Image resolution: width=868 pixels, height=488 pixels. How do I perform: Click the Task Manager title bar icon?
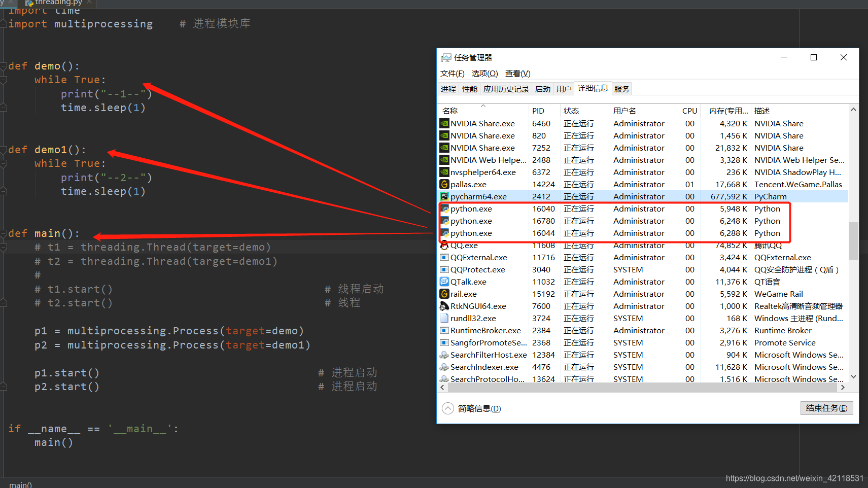(446, 57)
